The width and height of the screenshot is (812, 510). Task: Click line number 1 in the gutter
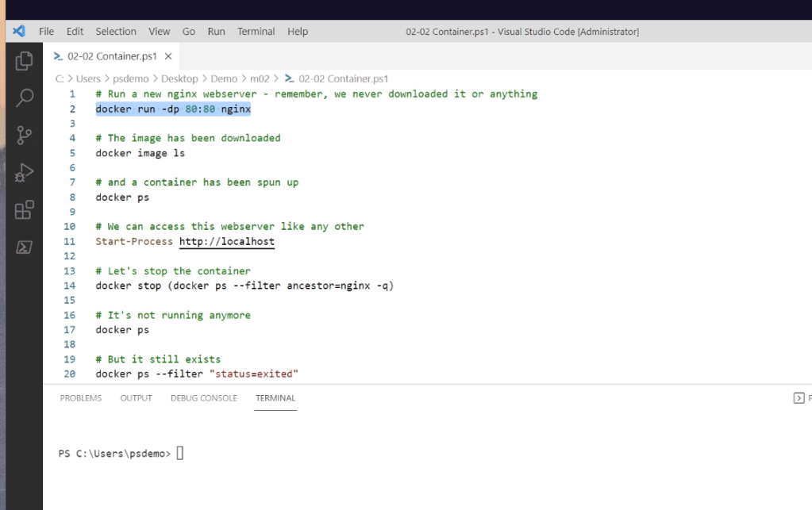tap(72, 94)
